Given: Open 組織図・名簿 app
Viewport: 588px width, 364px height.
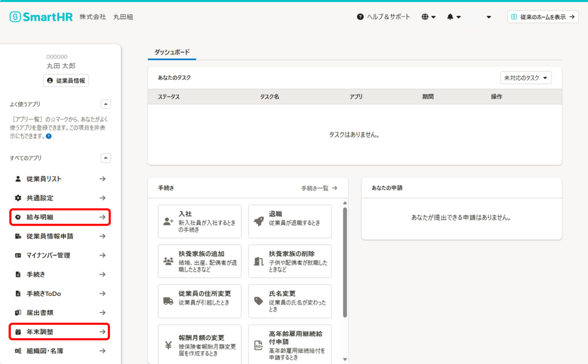Looking at the screenshot, I should pos(60,351).
